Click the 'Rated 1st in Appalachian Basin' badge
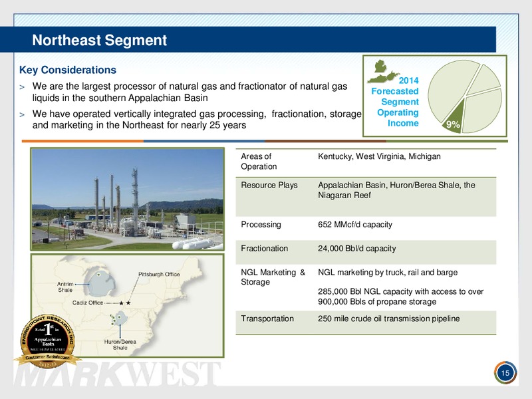 click(x=48, y=342)
